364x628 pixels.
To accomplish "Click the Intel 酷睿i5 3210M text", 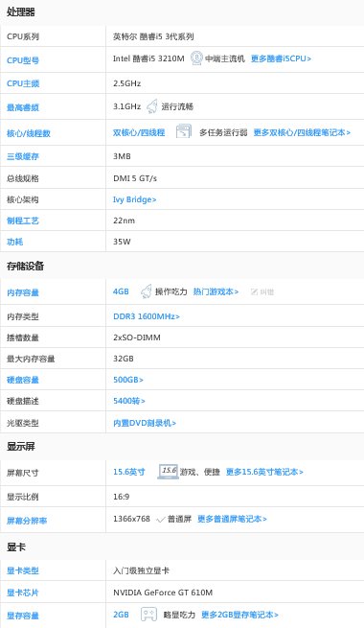I will [x=148, y=58].
